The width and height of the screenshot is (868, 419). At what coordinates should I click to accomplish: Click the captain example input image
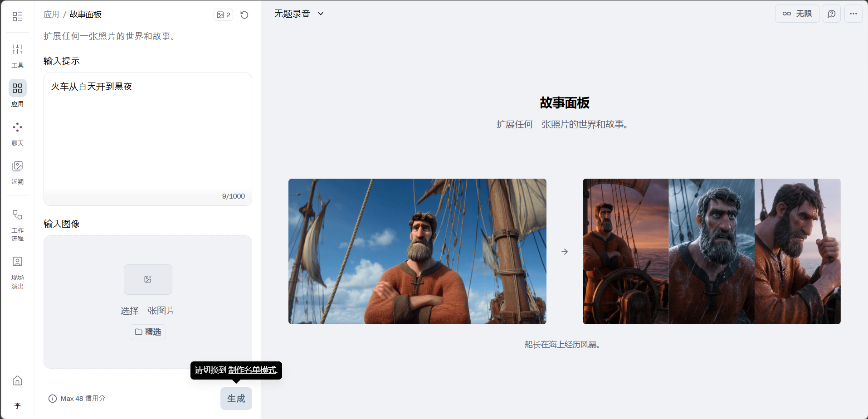pos(417,251)
